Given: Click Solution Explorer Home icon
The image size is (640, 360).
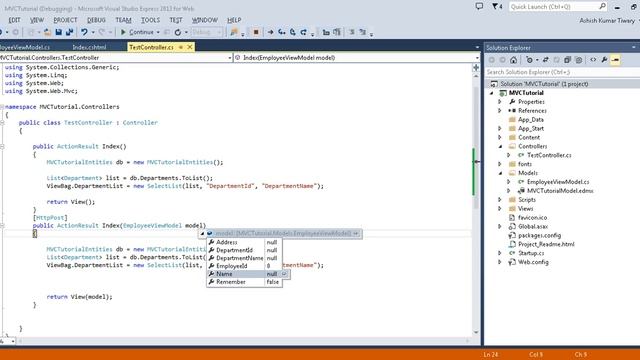Looking at the screenshot, I should (513, 60).
